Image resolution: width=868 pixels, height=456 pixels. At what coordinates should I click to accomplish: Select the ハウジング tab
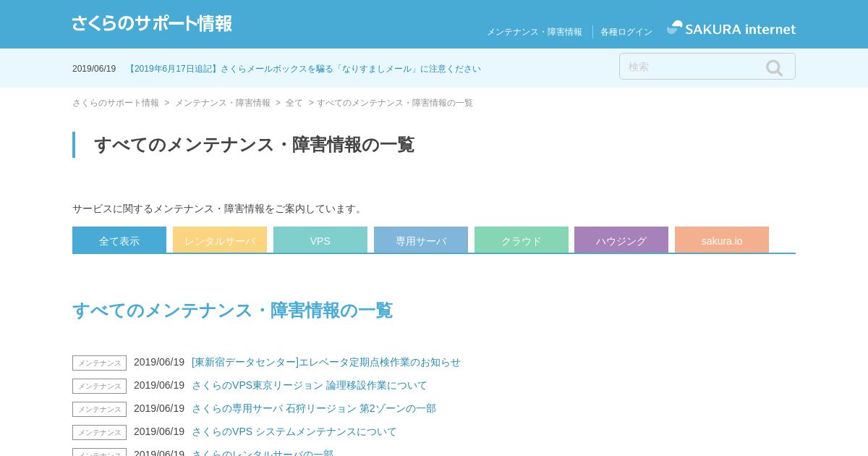pyautogui.click(x=621, y=240)
